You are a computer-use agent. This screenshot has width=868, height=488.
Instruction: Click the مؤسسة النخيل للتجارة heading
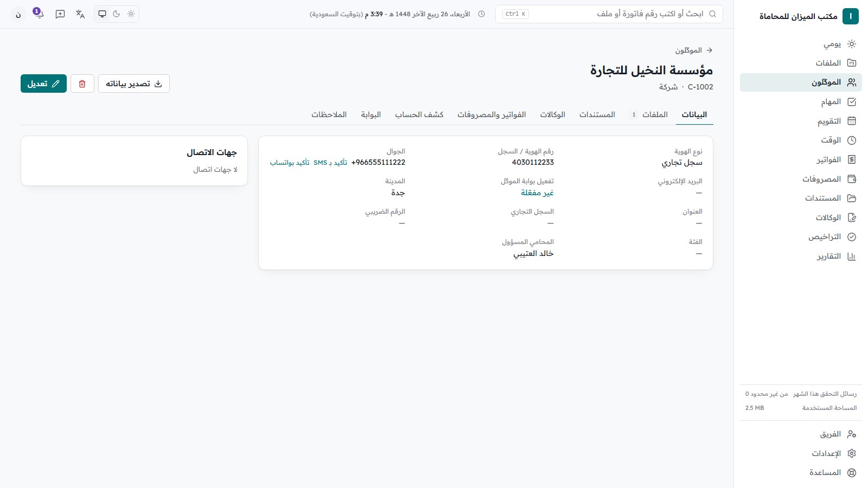point(652,70)
